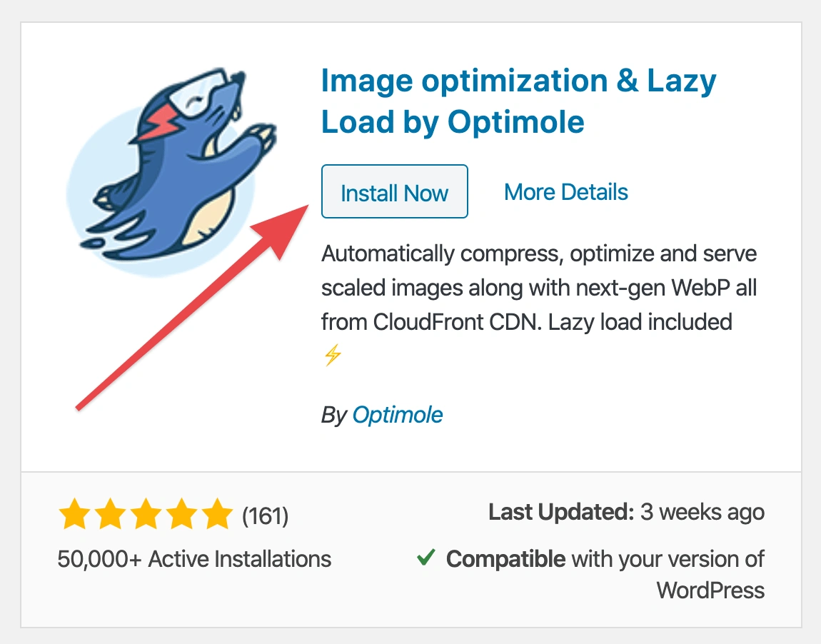Click the '50,000+ Active Installations' text
The width and height of the screenshot is (821, 644).
point(194,558)
